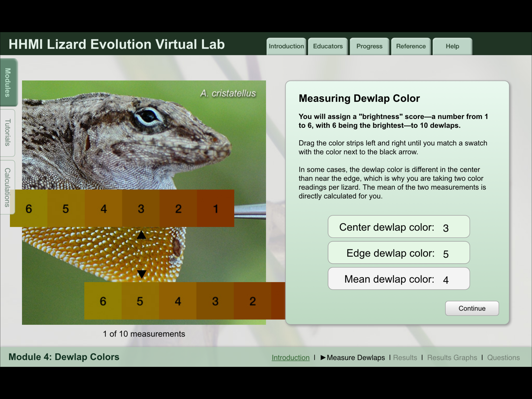This screenshot has height=399, width=532.
Task: Select swatch 1 on upper color strip
Action: tap(216, 208)
